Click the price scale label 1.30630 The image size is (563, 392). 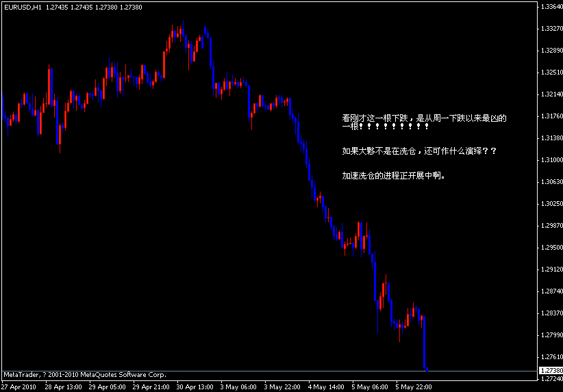[x=551, y=181]
